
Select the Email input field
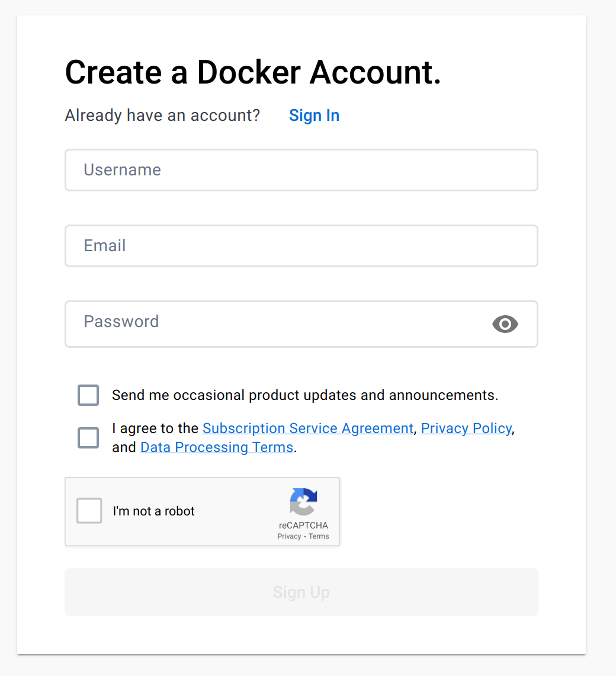[301, 246]
